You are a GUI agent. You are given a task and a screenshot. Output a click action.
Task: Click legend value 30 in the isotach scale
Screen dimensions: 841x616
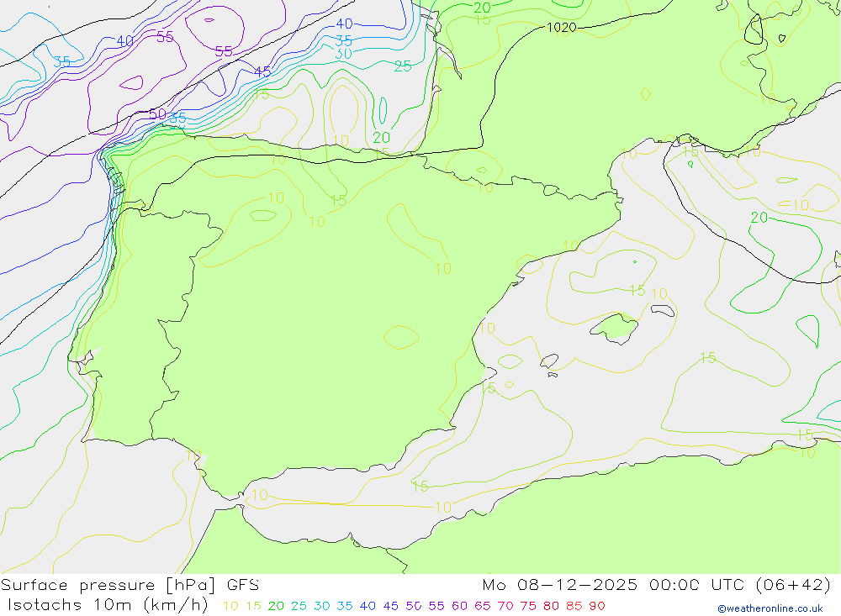(322, 606)
